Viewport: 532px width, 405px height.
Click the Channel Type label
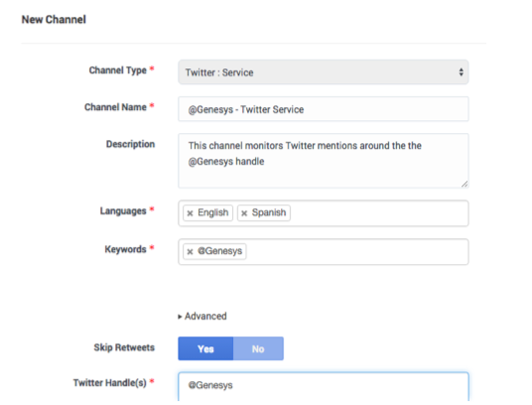click(118, 70)
